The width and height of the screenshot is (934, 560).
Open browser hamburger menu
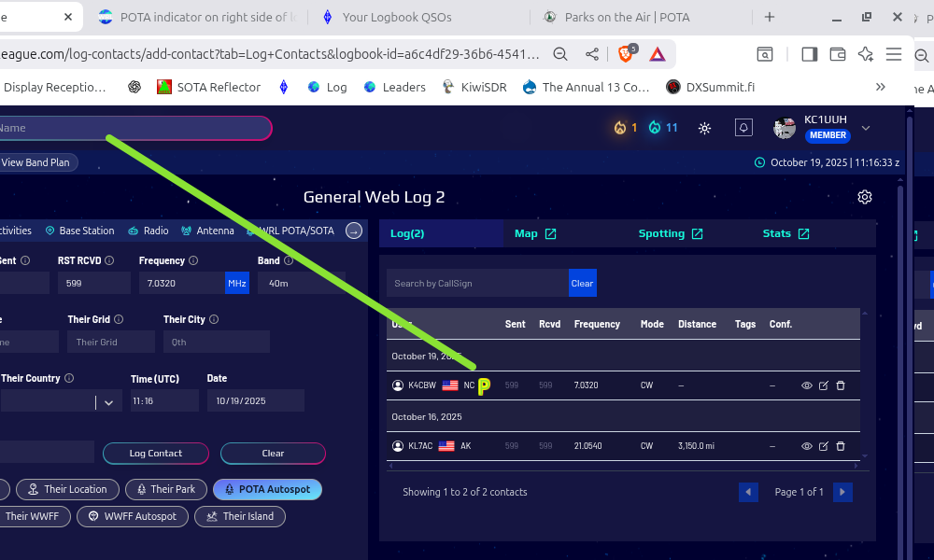pyautogui.click(x=894, y=54)
